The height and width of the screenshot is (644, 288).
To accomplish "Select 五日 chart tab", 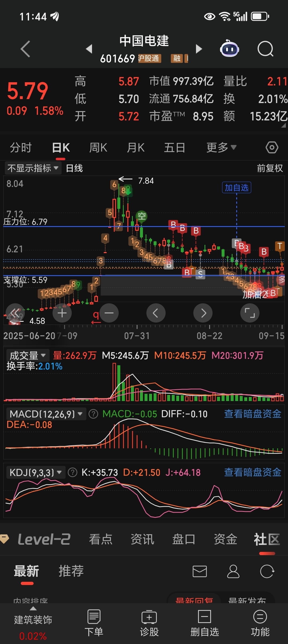I will (174, 147).
